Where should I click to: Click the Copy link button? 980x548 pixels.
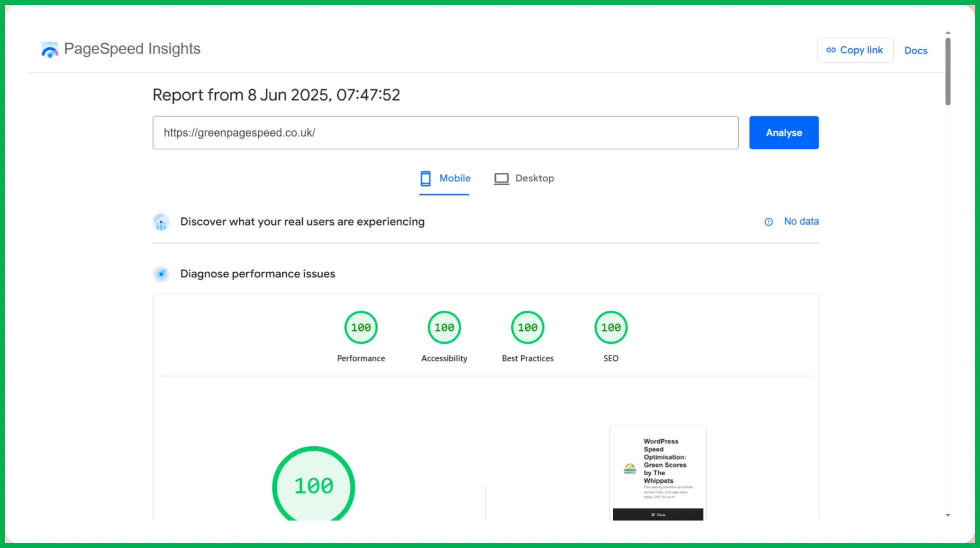(x=855, y=50)
